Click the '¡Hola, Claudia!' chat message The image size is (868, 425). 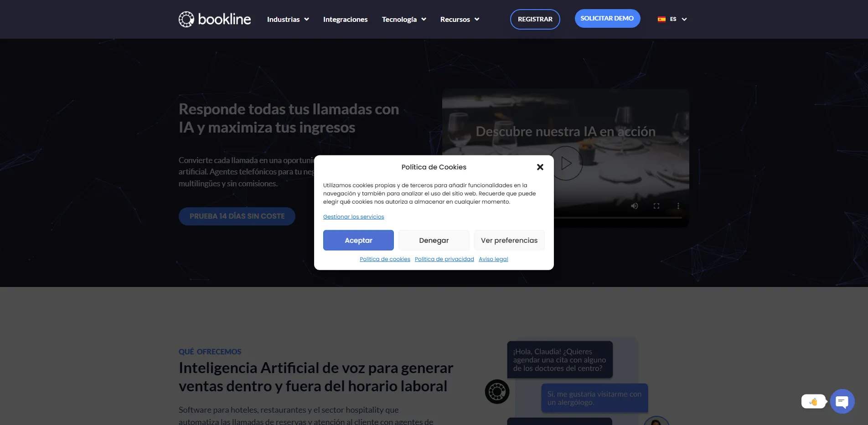[x=560, y=360]
